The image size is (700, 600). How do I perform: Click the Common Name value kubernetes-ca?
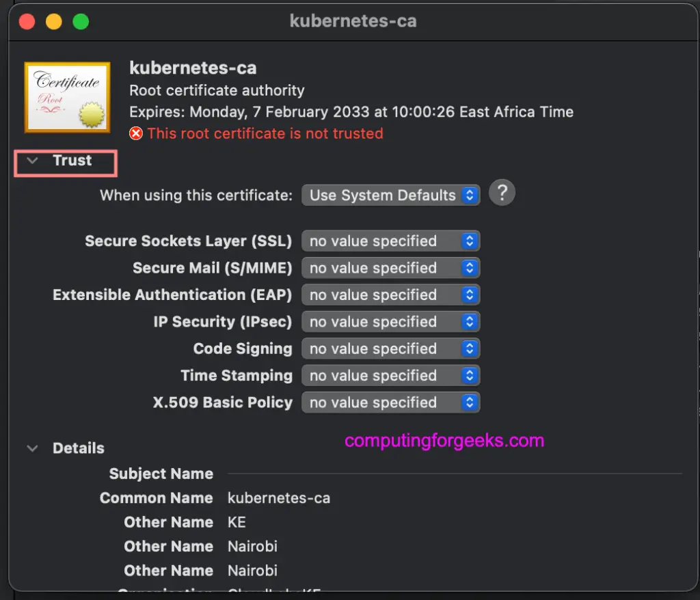tap(279, 497)
